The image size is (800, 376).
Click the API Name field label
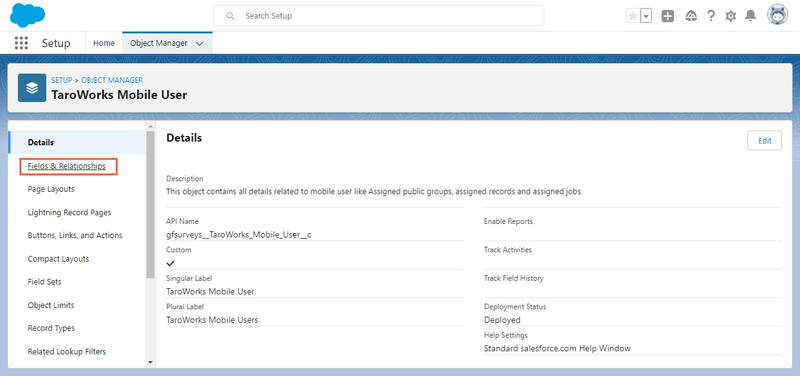183,221
